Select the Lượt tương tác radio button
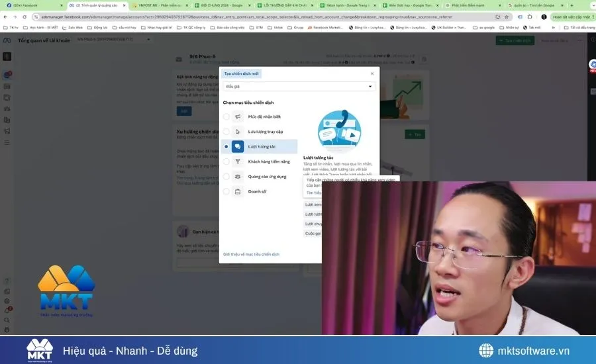The image size is (596, 364). 226,146
